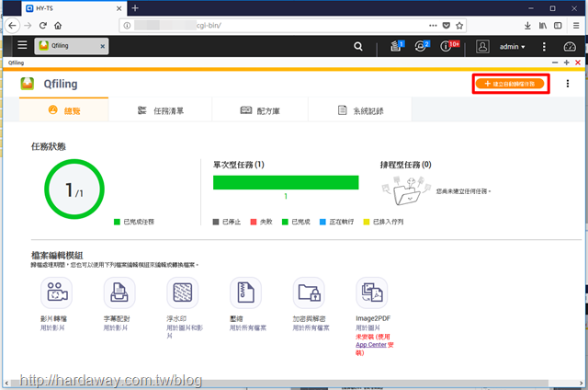Viewport: 588px width, 390px height.
Task: Switch to the 系統記錄 system log tab
Action: click(x=360, y=110)
